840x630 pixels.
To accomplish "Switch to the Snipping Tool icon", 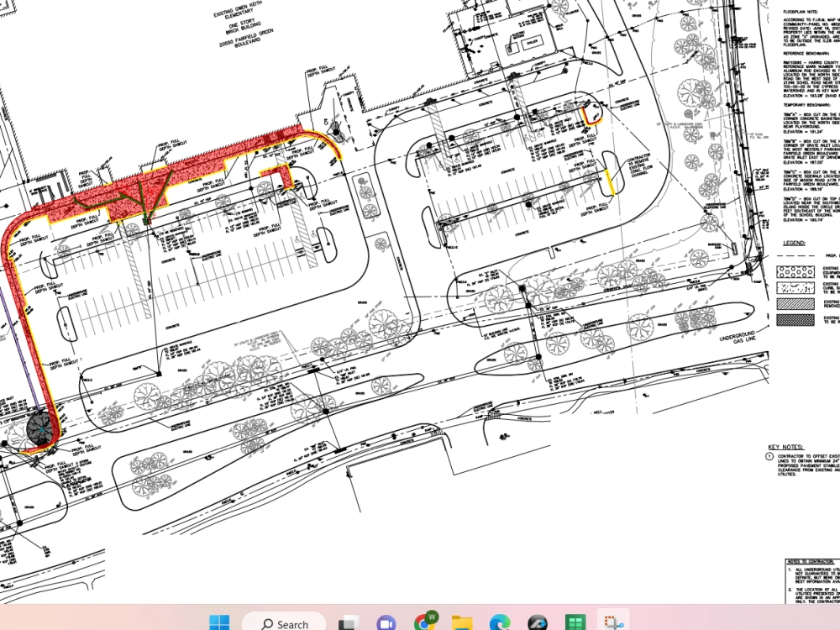I will point(613,622).
